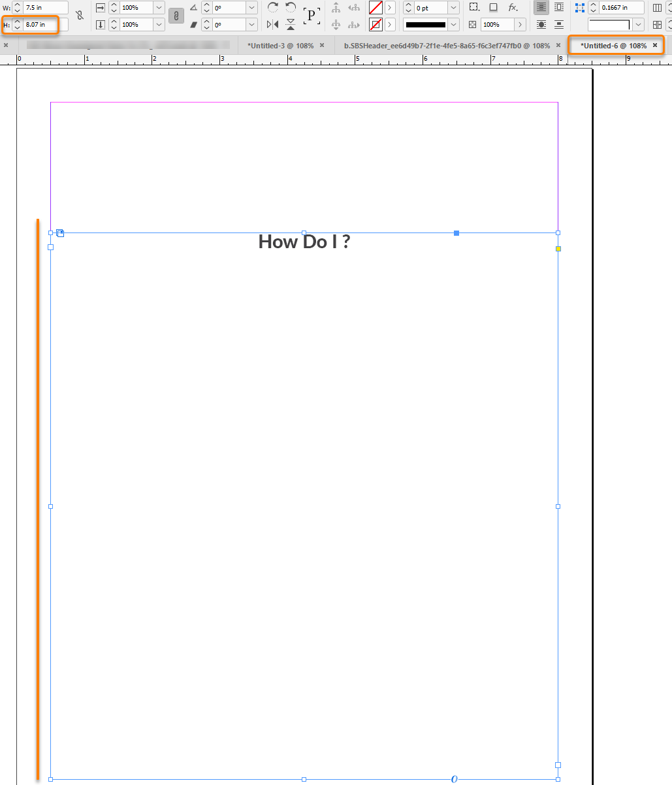Apply wrap around bounding box icon
This screenshot has height=785, width=672.
click(560, 7)
